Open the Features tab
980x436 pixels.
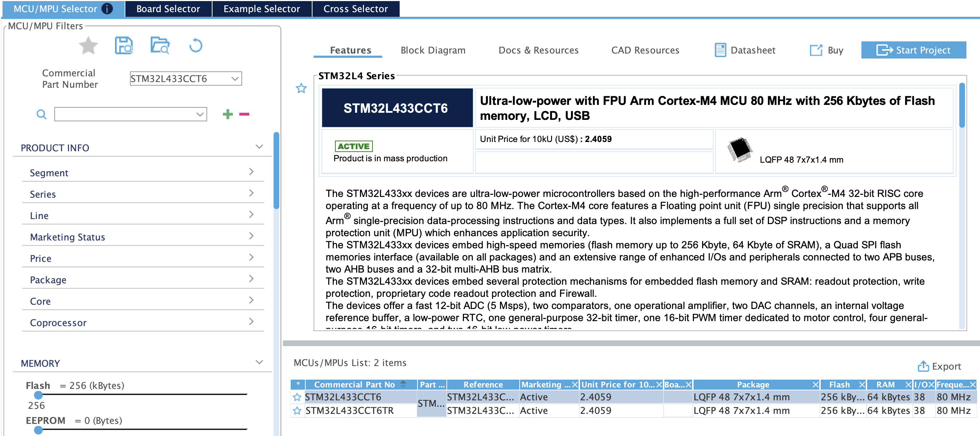[x=350, y=50]
